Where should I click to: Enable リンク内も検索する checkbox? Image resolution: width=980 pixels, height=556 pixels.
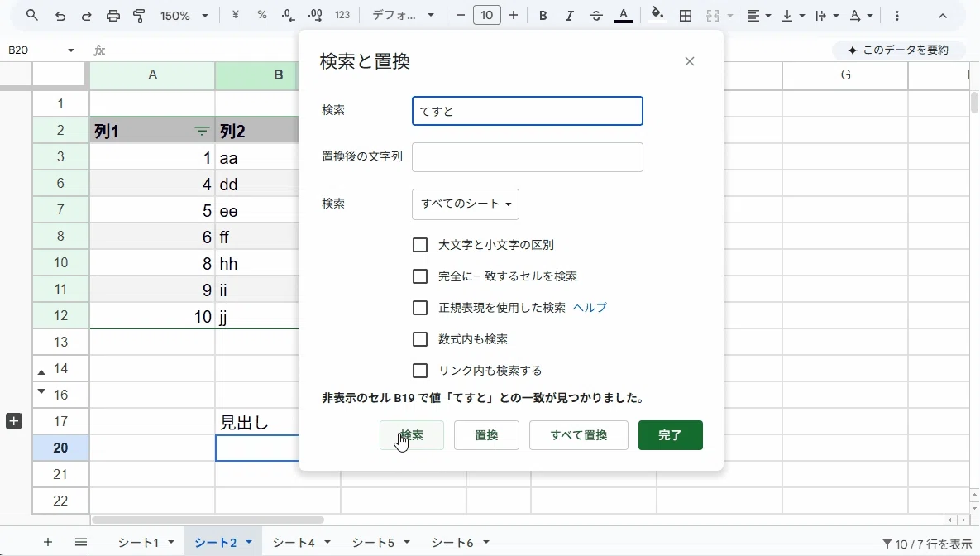420,371
